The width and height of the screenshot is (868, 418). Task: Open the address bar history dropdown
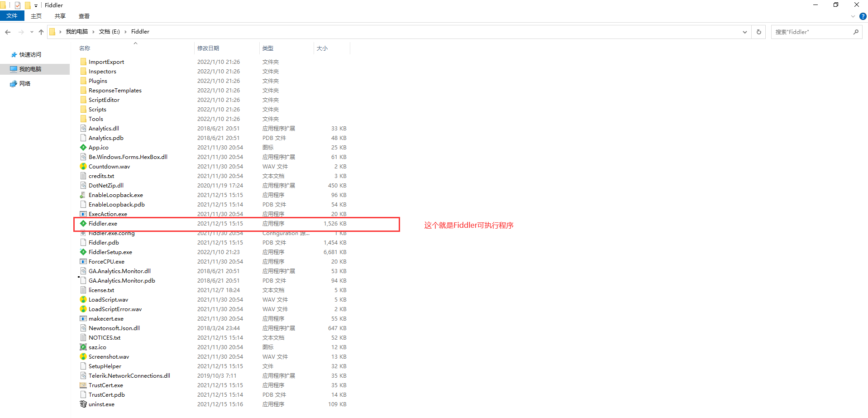744,32
